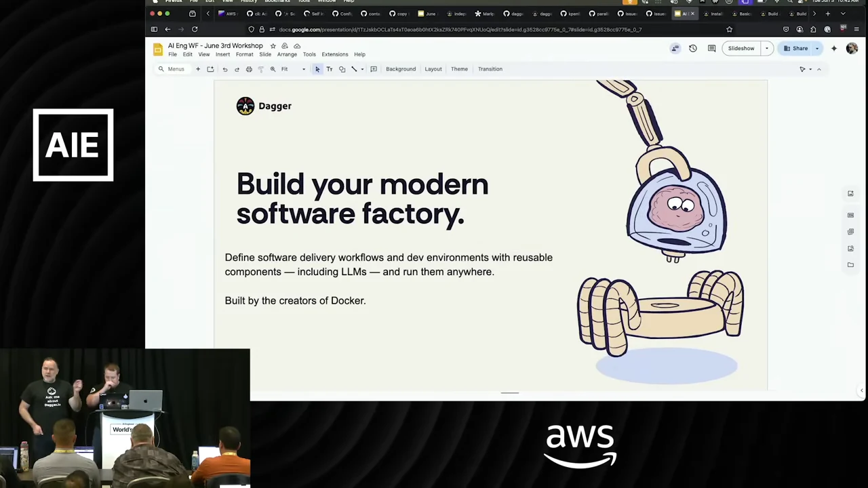868x488 pixels.
Task: Click the Dagger logo on slide
Action: click(x=264, y=106)
